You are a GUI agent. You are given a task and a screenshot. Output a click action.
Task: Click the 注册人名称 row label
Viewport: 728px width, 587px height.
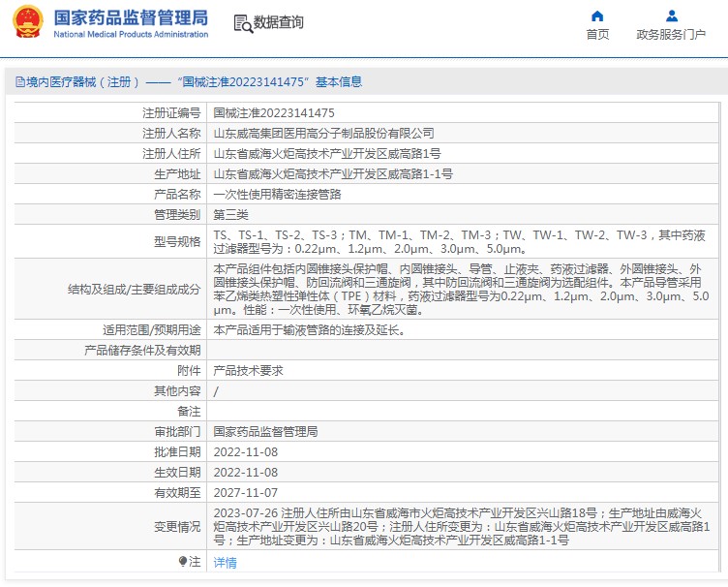(x=171, y=134)
